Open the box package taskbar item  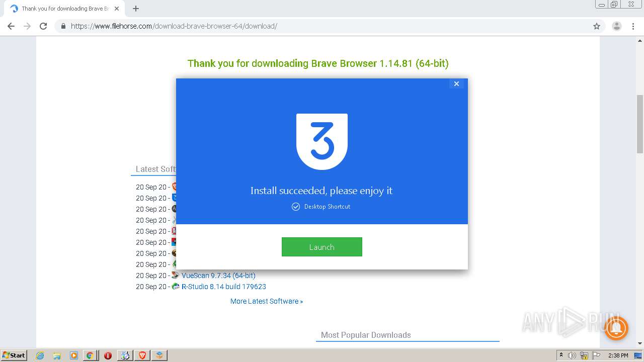pyautogui.click(x=159, y=355)
